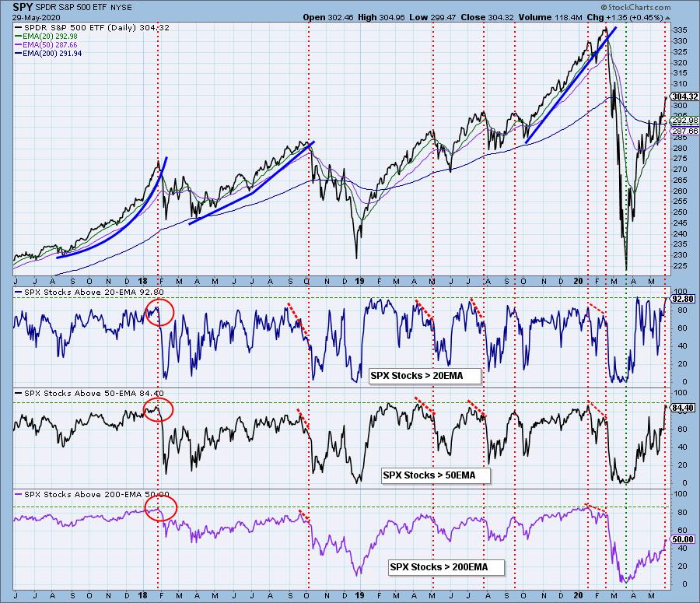Click the Low 299.47 value
Image resolution: width=700 pixels, height=603 pixels.
[x=432, y=17]
